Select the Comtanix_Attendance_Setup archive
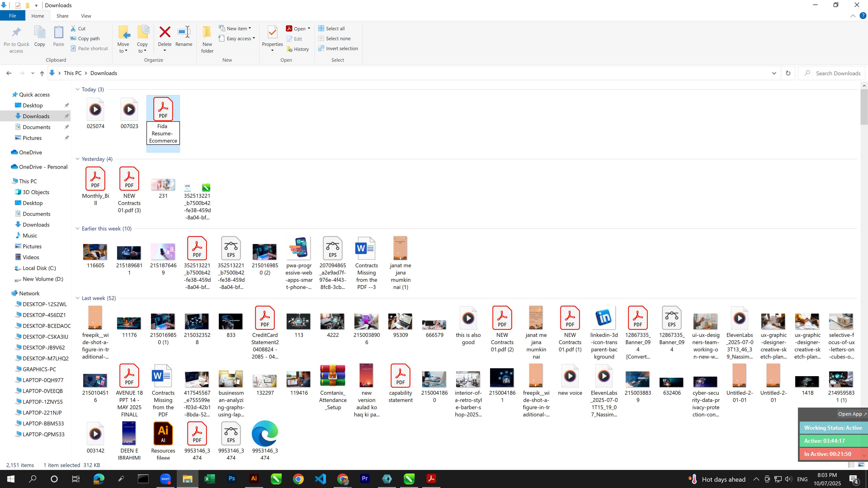This screenshot has height=488, width=868. point(333,387)
